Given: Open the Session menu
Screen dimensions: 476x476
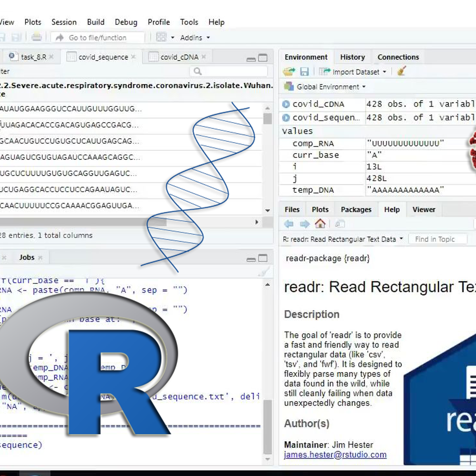Looking at the screenshot, I should [x=64, y=22].
